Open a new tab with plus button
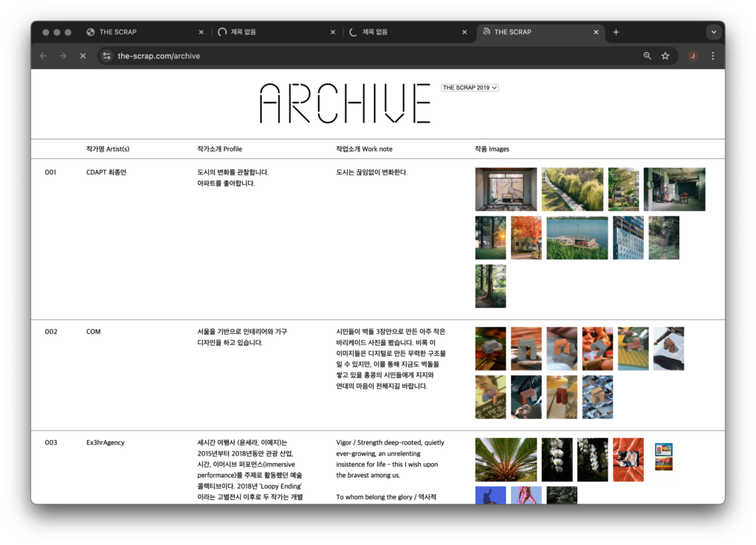 (616, 32)
